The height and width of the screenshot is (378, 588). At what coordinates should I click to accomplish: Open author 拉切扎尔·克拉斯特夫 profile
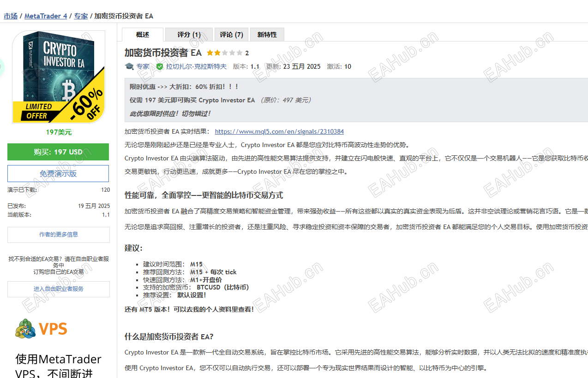[196, 66]
